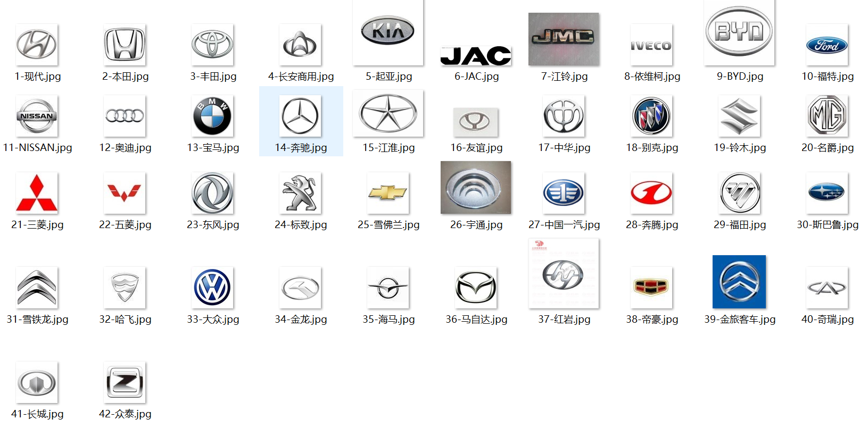Click the red Besturn logo 28-奔腾.jpg
Image resolution: width=868 pixels, height=428 pixels.
pyautogui.click(x=651, y=193)
